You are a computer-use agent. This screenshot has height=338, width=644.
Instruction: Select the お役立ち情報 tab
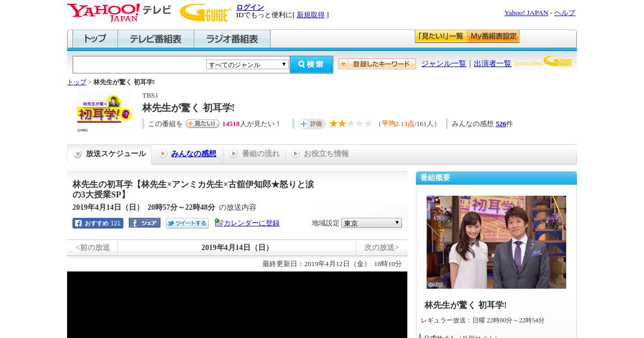tap(320, 154)
